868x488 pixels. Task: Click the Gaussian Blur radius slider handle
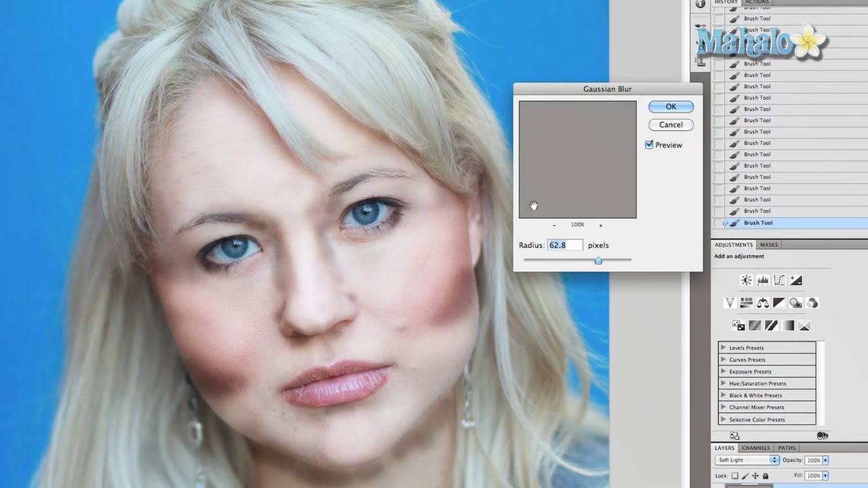pos(598,260)
